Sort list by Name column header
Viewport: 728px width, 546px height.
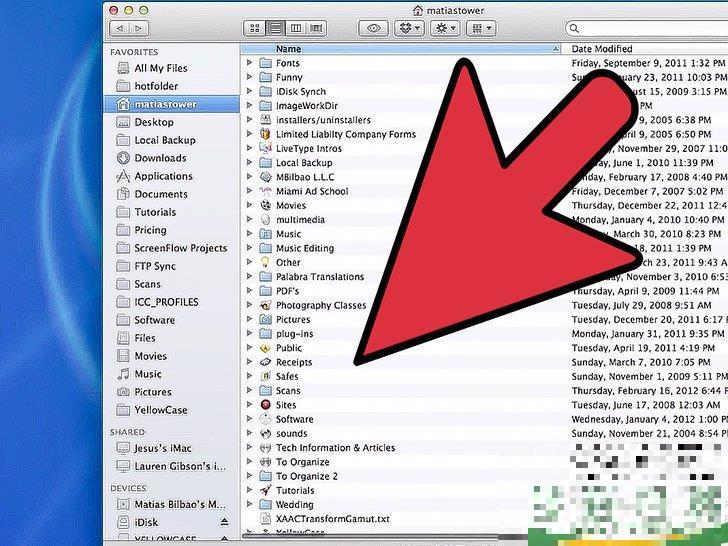(400, 48)
